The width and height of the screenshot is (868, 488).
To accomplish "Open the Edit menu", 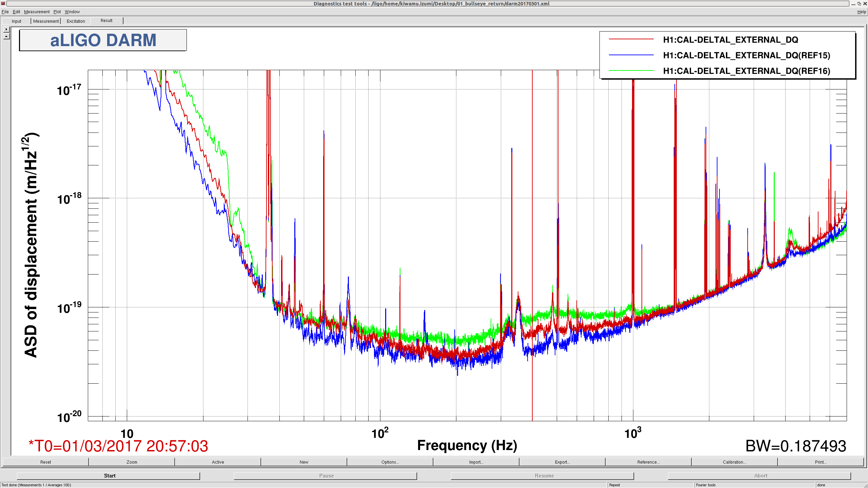I will pyautogui.click(x=16, y=12).
